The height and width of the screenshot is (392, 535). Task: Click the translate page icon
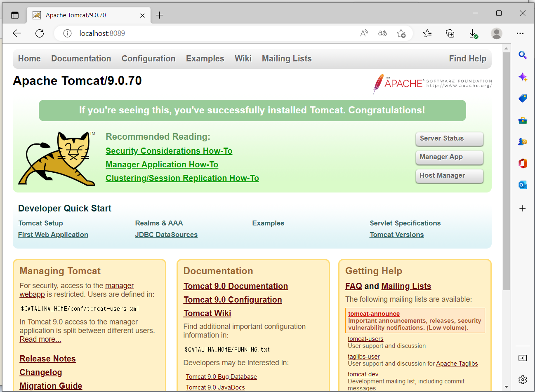pos(382,33)
